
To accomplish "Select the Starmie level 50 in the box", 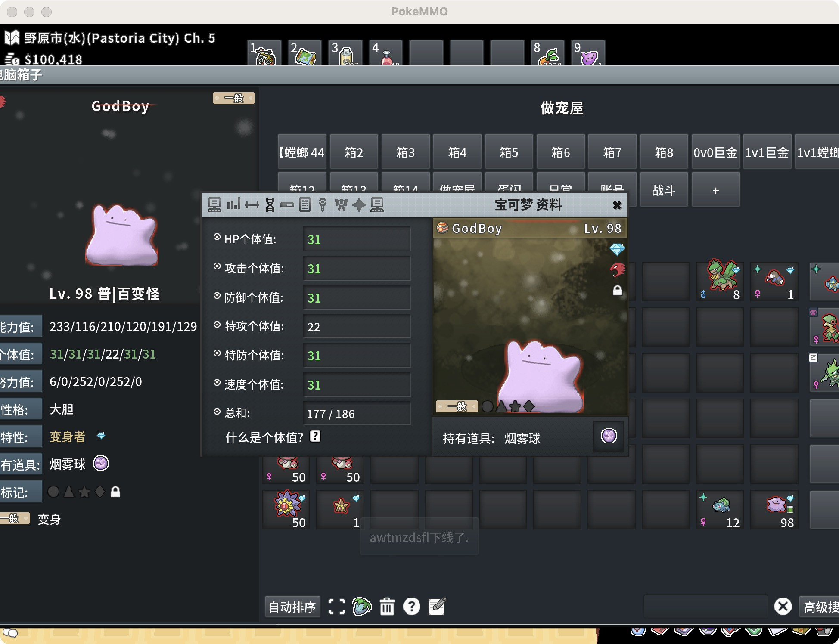I will tap(286, 510).
